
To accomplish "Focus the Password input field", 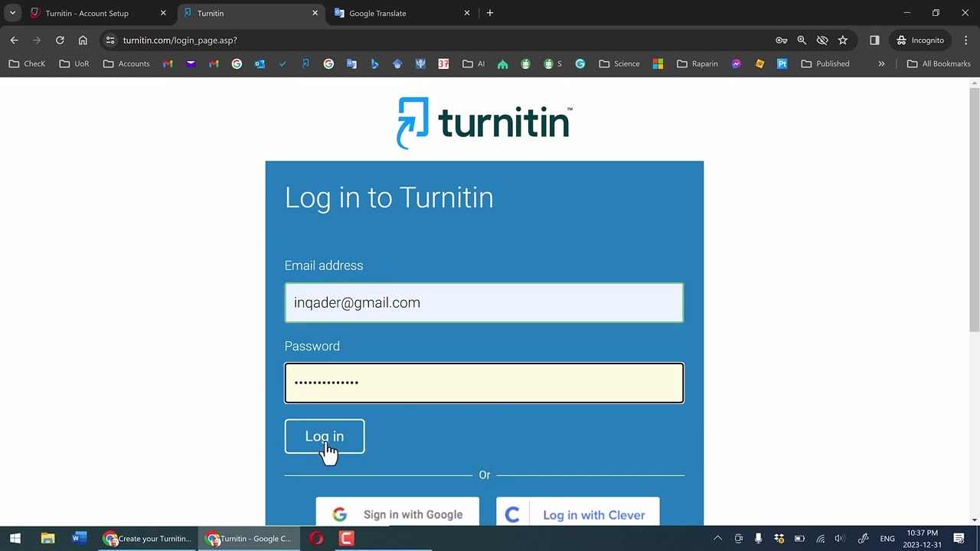I will click(x=484, y=383).
